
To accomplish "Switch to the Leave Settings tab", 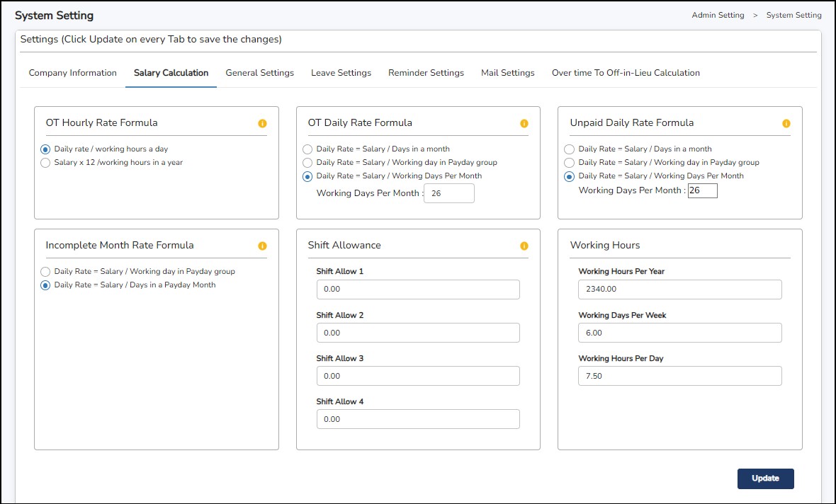I will (341, 73).
